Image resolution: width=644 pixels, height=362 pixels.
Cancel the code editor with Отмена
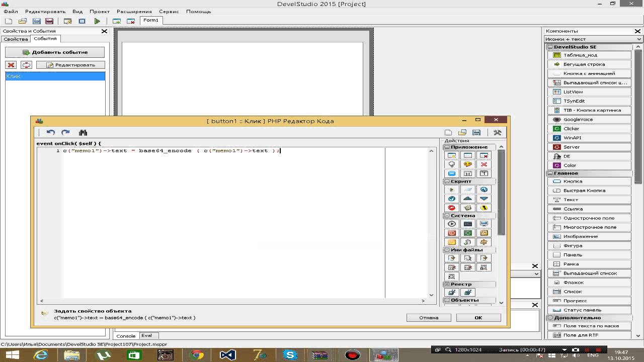429,318
